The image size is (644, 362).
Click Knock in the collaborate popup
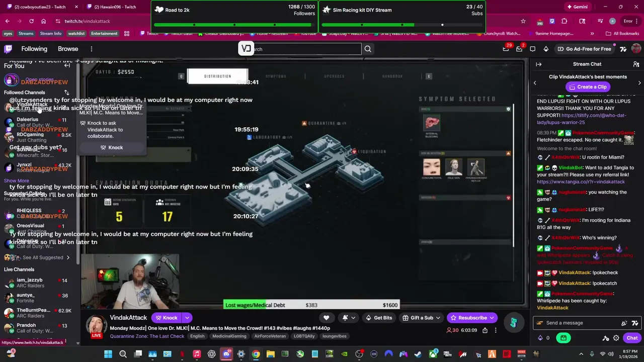[x=111, y=147]
